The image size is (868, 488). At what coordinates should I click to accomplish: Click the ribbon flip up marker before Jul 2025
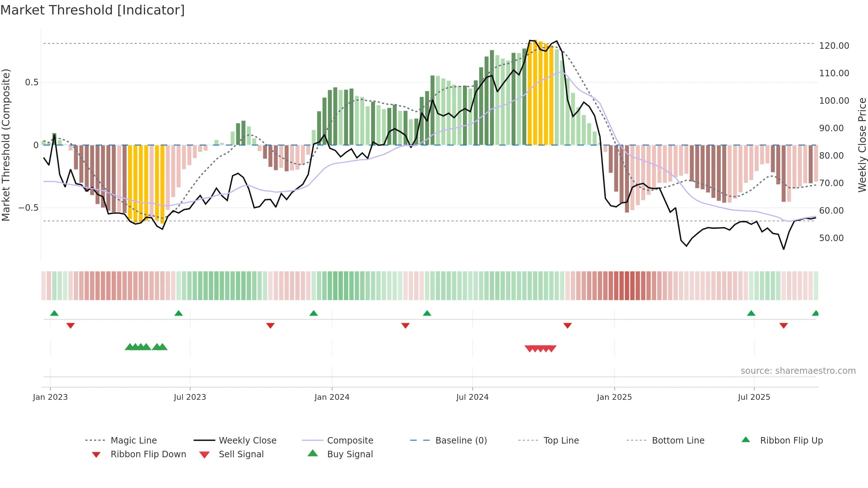751,313
